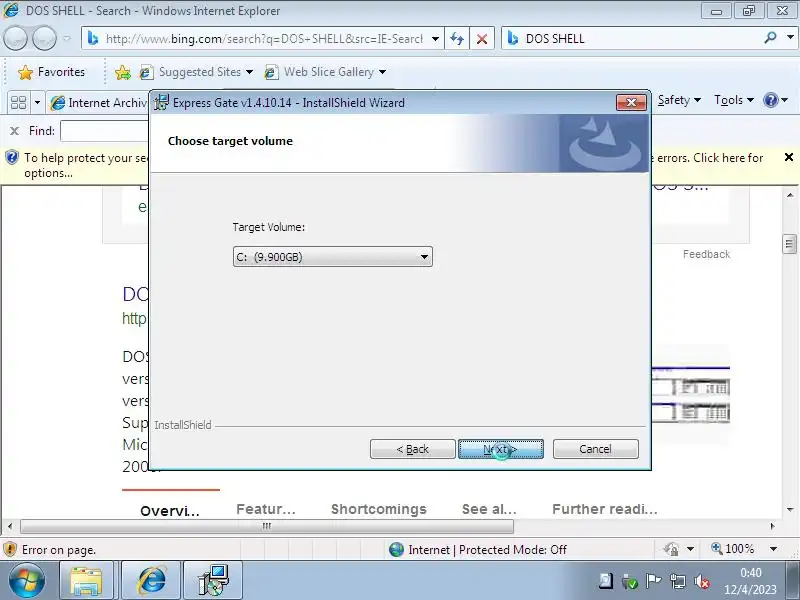Click the Find text input field
Image resolution: width=800 pixels, height=600 pixels.
(x=105, y=131)
